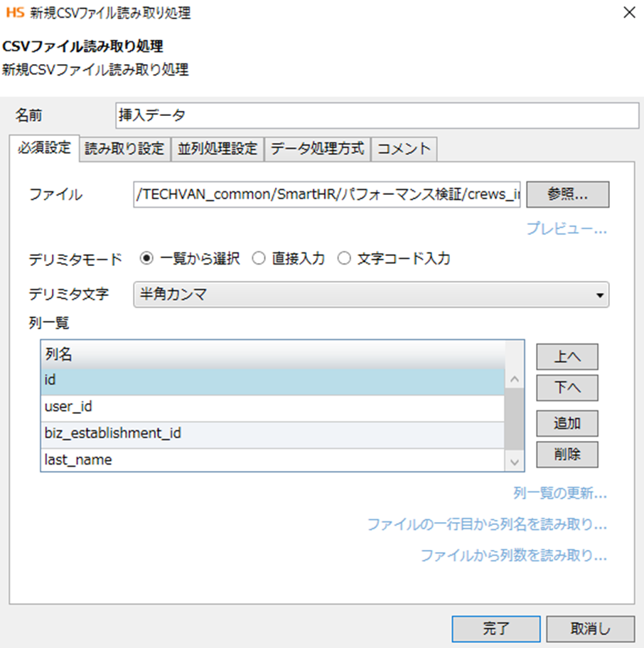Choose the 文字コード入力 radio option

(x=344, y=259)
